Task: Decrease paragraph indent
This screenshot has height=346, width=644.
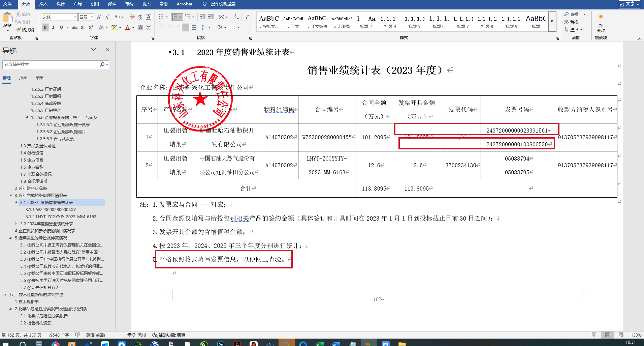Action: click(x=202, y=17)
